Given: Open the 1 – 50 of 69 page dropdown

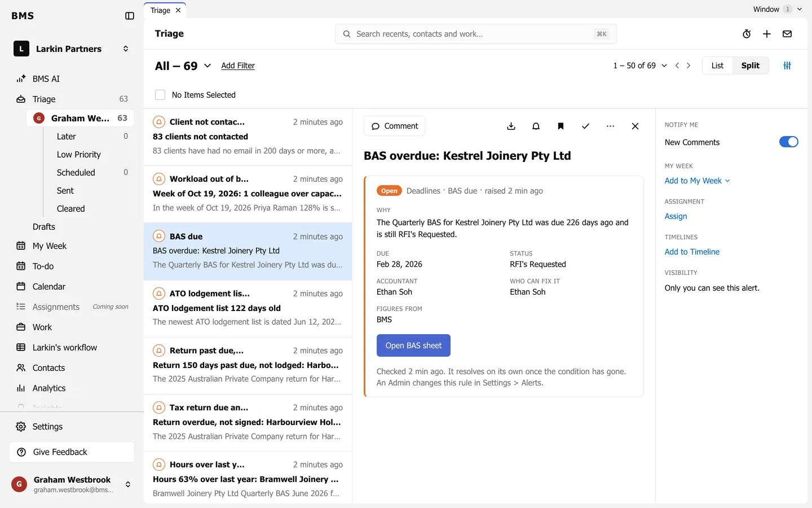Looking at the screenshot, I should click(640, 65).
